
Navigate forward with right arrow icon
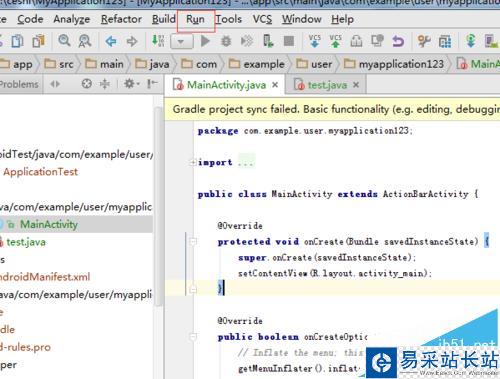(132, 42)
